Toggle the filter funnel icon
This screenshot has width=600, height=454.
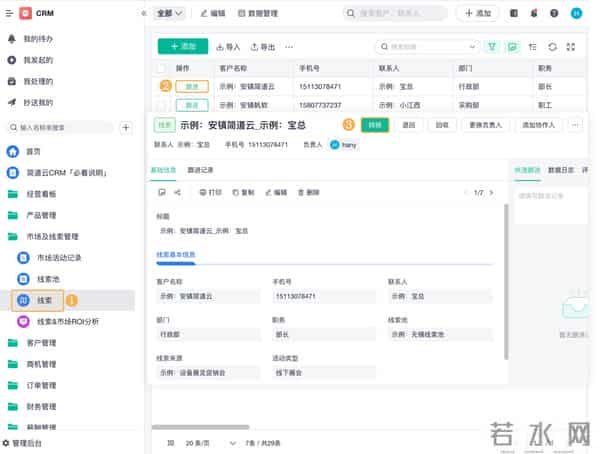pyautogui.click(x=492, y=47)
